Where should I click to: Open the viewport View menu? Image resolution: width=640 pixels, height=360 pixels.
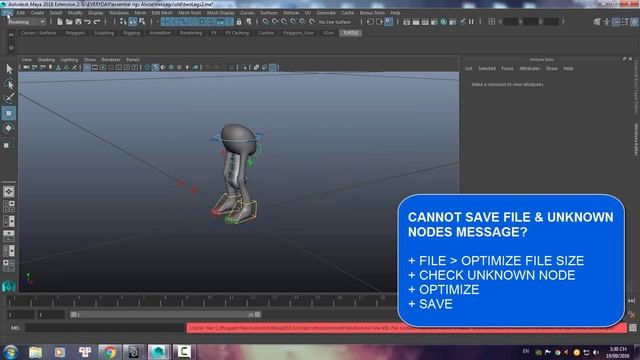coord(27,60)
